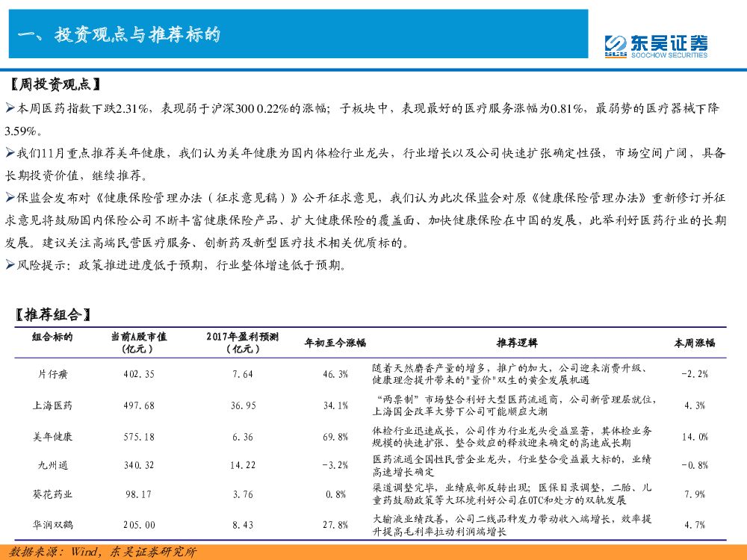The width and height of the screenshot is (747, 560).
Task: Click profit forecast 3.76 cell
Action: (243, 495)
